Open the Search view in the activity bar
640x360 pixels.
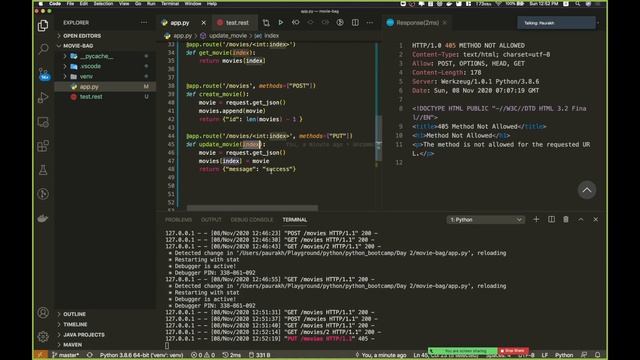point(43,49)
